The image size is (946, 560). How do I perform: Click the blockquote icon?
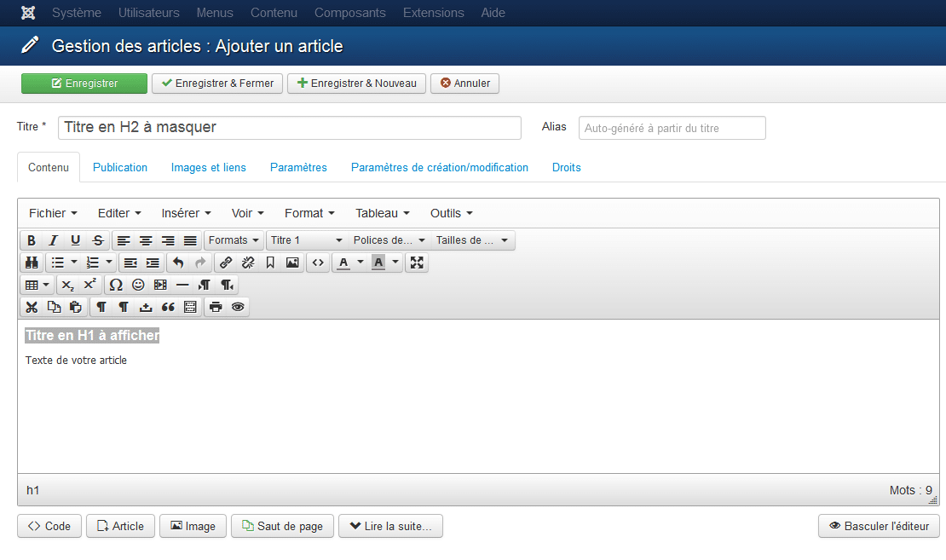(168, 307)
